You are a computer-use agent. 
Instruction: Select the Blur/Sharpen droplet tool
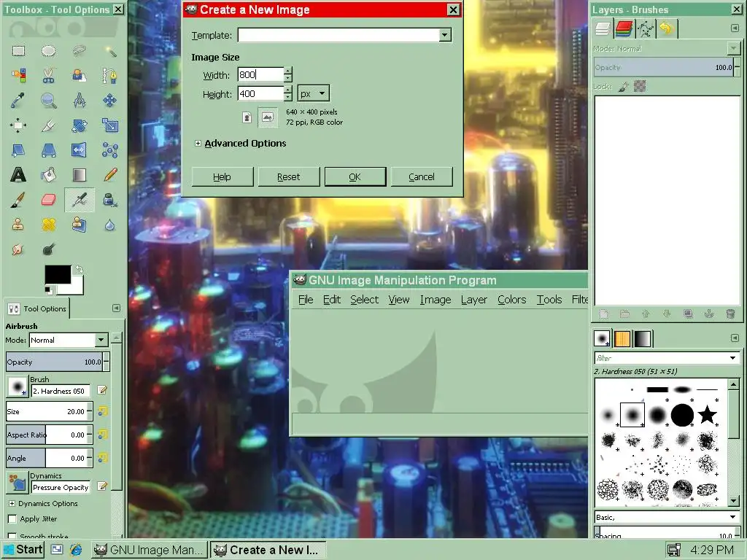(x=110, y=225)
